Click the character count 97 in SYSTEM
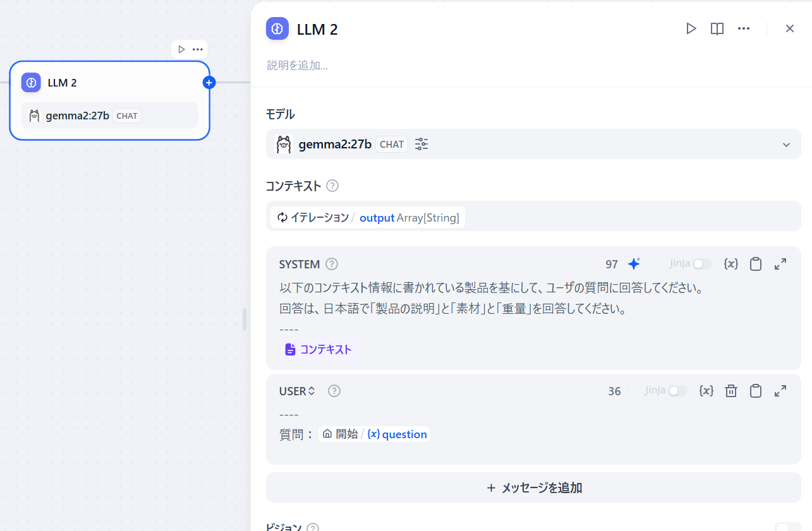The image size is (812, 531). click(612, 265)
